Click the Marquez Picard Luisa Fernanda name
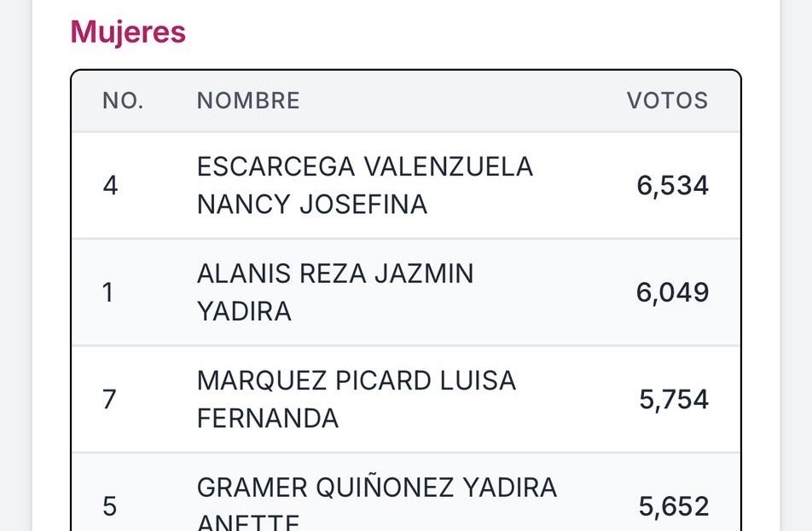Viewport: 812px width, 531px height. (357, 400)
